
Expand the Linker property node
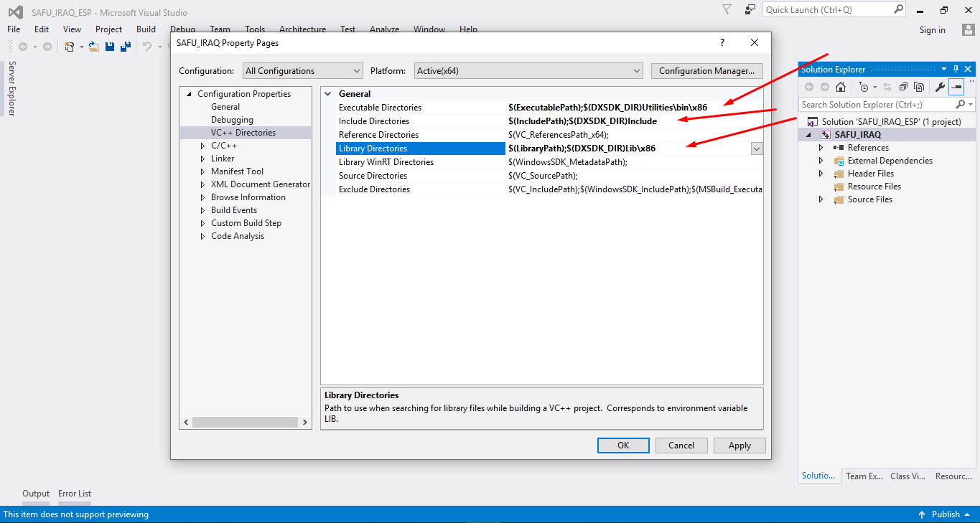tap(202, 159)
